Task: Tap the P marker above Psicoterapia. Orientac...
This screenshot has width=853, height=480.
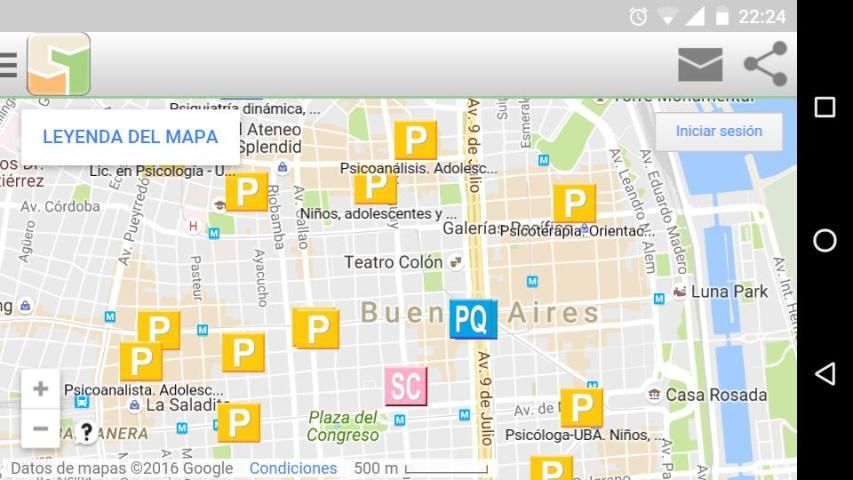Action: click(x=574, y=203)
